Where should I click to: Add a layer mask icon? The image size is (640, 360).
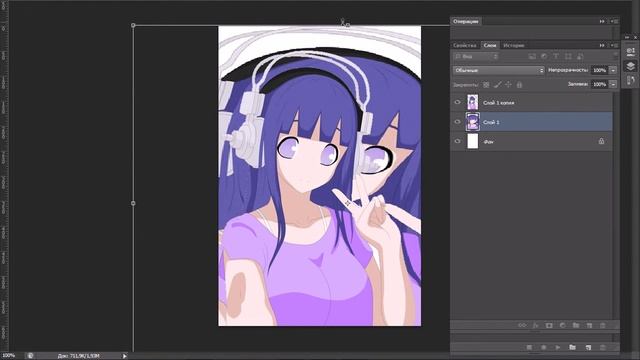pos(549,325)
